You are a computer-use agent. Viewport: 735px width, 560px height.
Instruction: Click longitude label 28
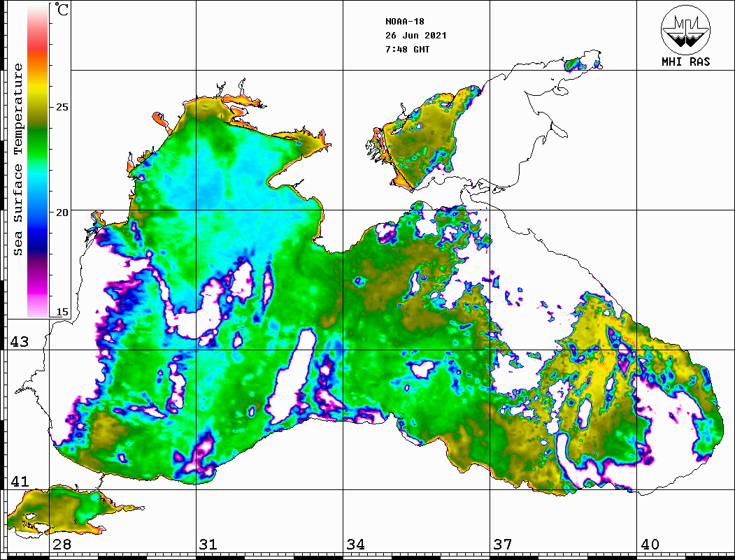(62, 544)
